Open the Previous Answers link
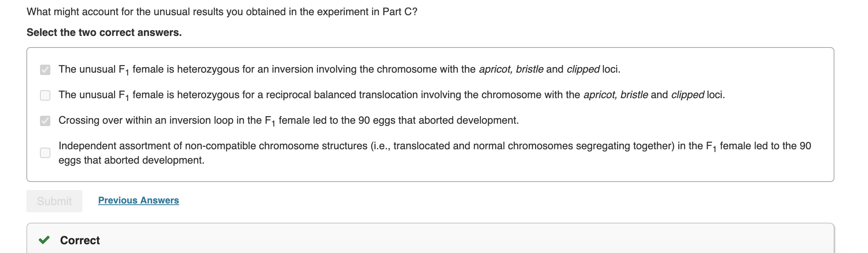 [x=138, y=200]
